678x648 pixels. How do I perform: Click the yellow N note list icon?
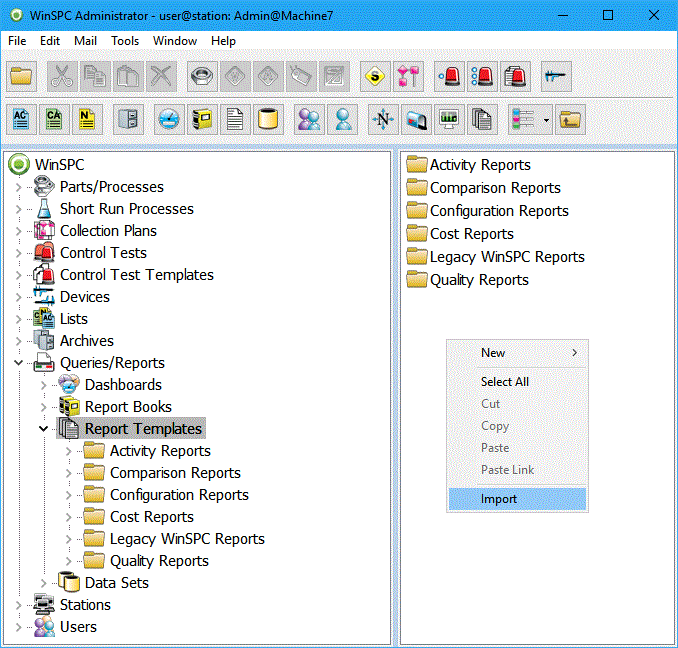click(x=87, y=119)
